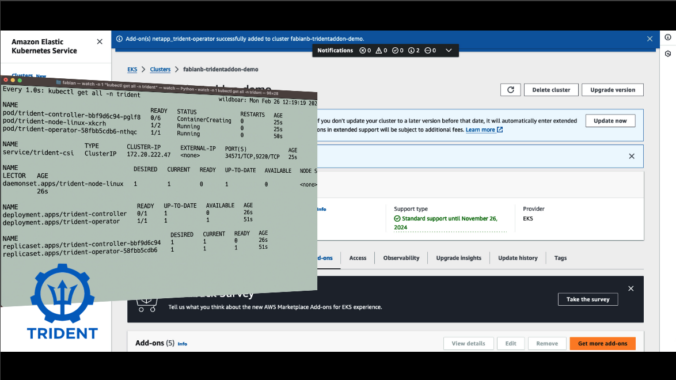The height and width of the screenshot is (380, 676).
Task: Close the empty blue info banner
Action: (632, 156)
